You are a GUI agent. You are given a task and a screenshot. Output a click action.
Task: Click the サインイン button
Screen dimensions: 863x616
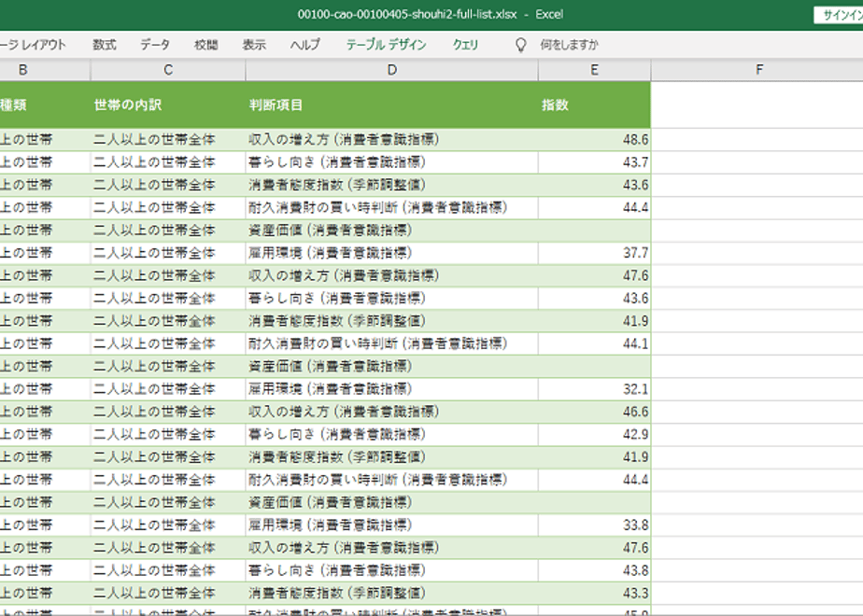[x=839, y=15]
